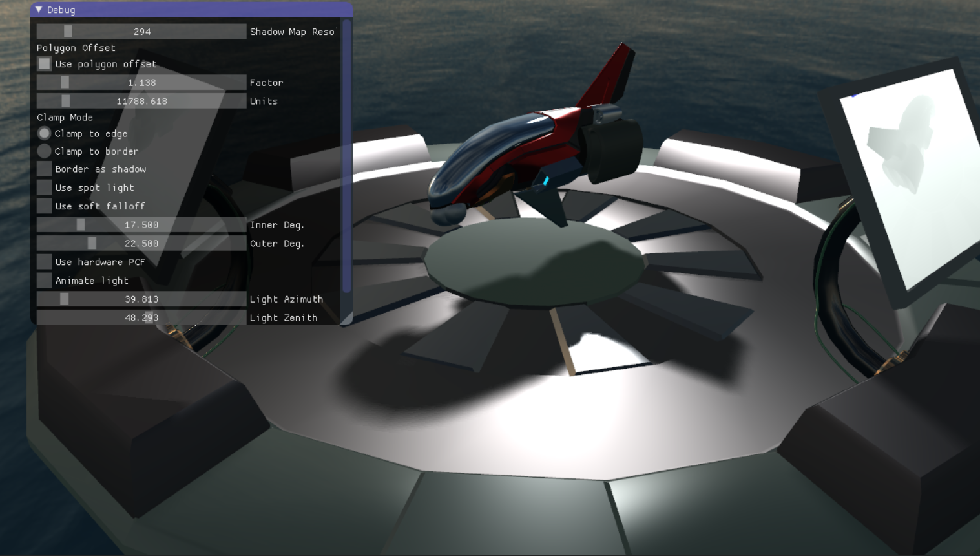The width and height of the screenshot is (980, 556).
Task: Click the Debug panel vertical scrollbar
Action: pyautogui.click(x=347, y=155)
